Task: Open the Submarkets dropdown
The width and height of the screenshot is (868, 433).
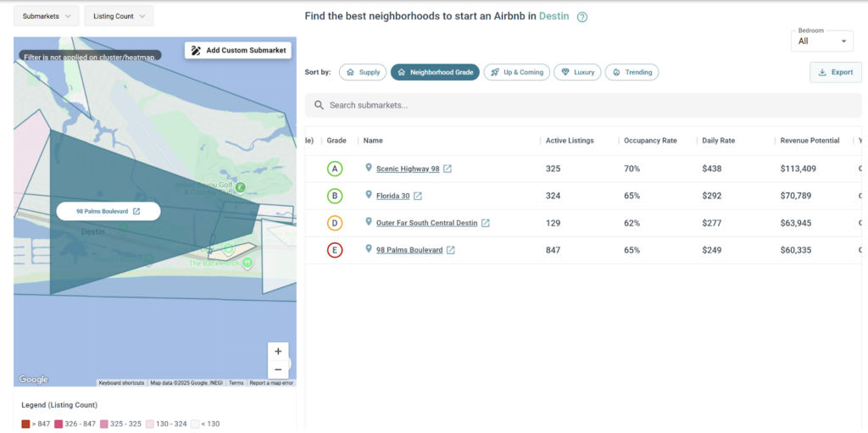Action: click(x=47, y=16)
